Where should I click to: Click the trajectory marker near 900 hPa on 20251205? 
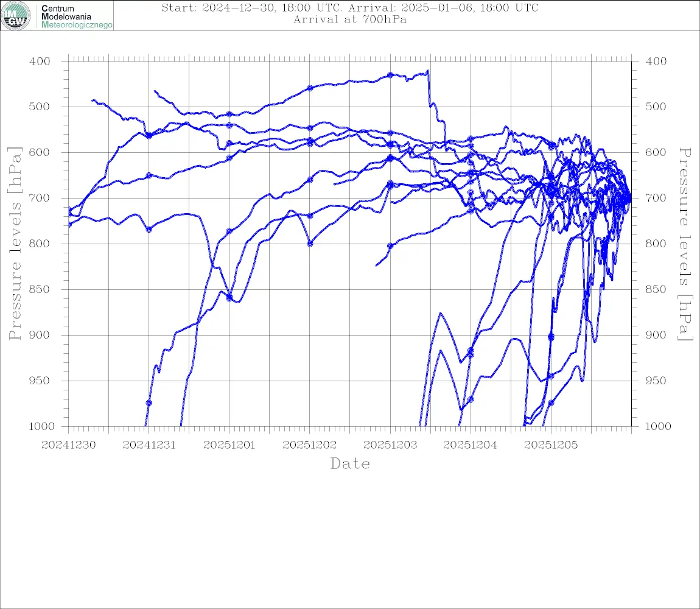tap(551, 337)
